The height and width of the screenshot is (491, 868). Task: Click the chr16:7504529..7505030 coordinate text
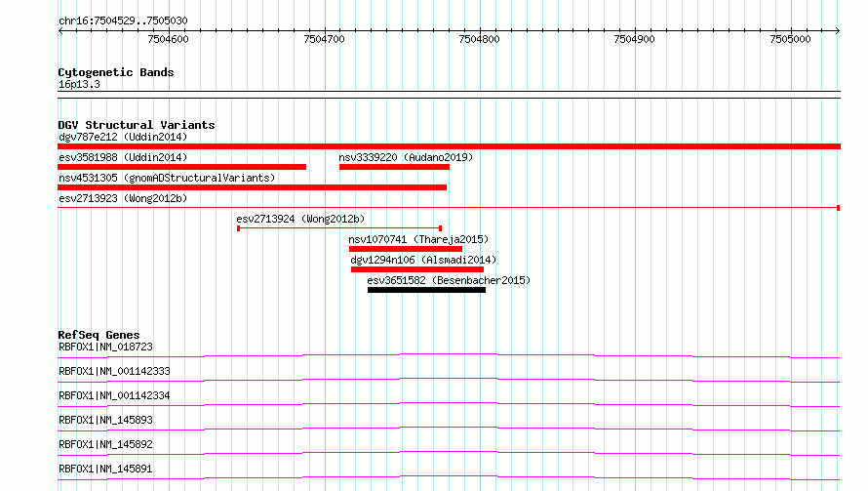click(x=123, y=20)
